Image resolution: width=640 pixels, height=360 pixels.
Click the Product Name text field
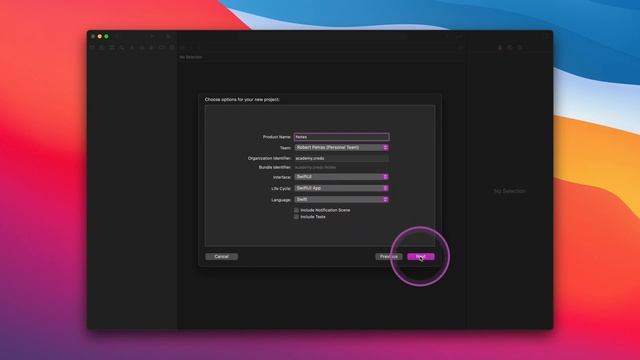341,137
